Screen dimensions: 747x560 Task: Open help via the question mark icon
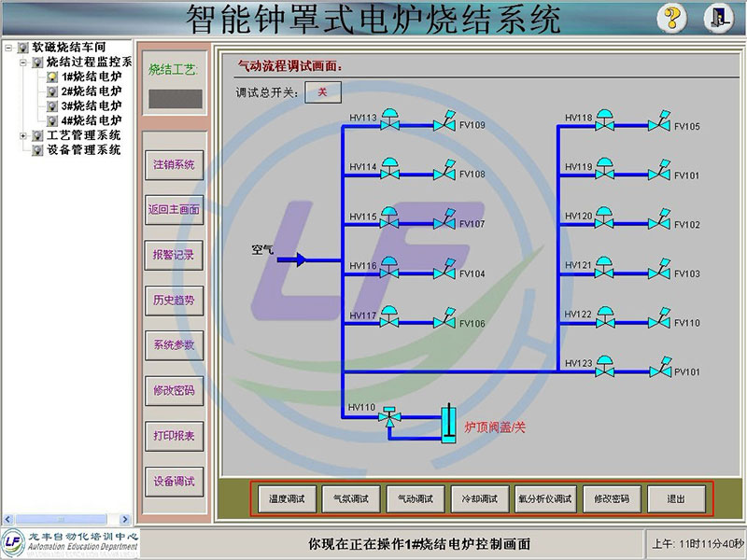(x=672, y=17)
